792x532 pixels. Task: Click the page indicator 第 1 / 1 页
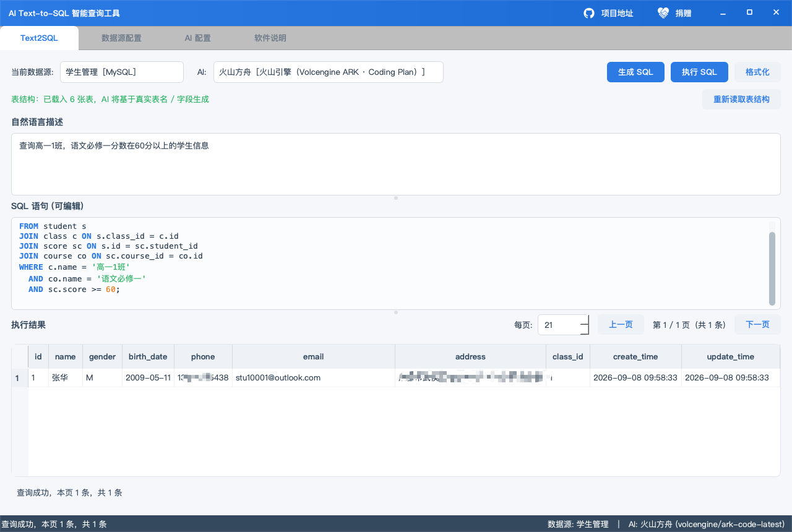[689, 325]
